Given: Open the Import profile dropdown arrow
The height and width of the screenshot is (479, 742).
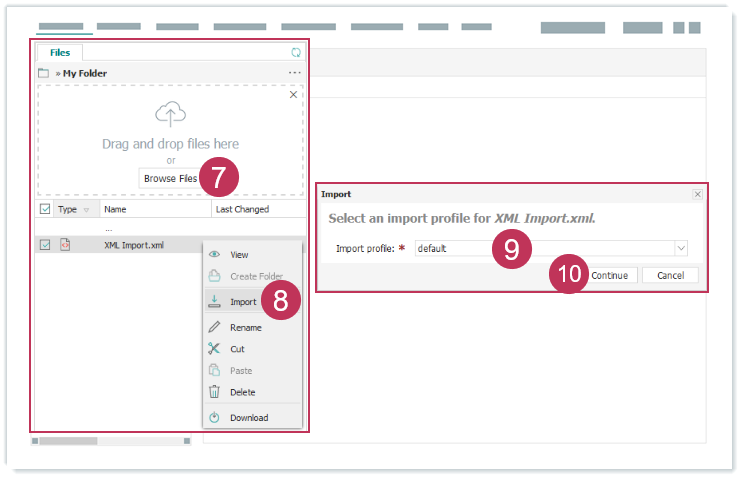Looking at the screenshot, I should click(681, 248).
